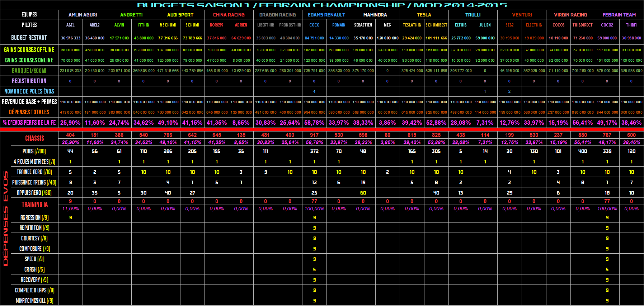This screenshot has width=644, height=306.
Task: Select the REDISTRIBUTION row label
Action: (x=29, y=81)
